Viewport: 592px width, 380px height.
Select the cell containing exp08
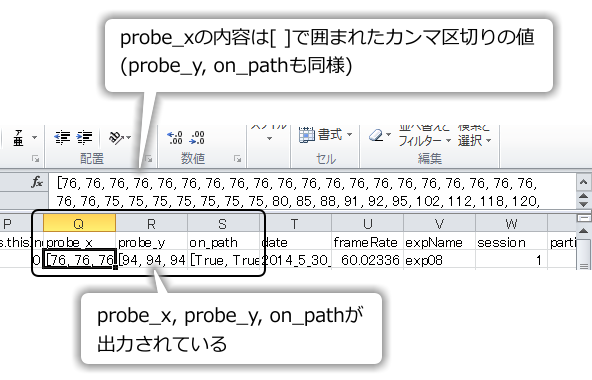[439, 260]
